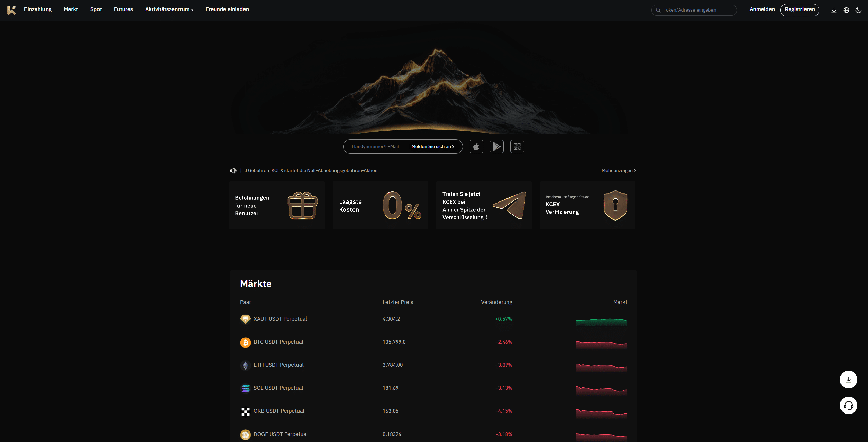Click SOL price 181.69

pos(390,388)
